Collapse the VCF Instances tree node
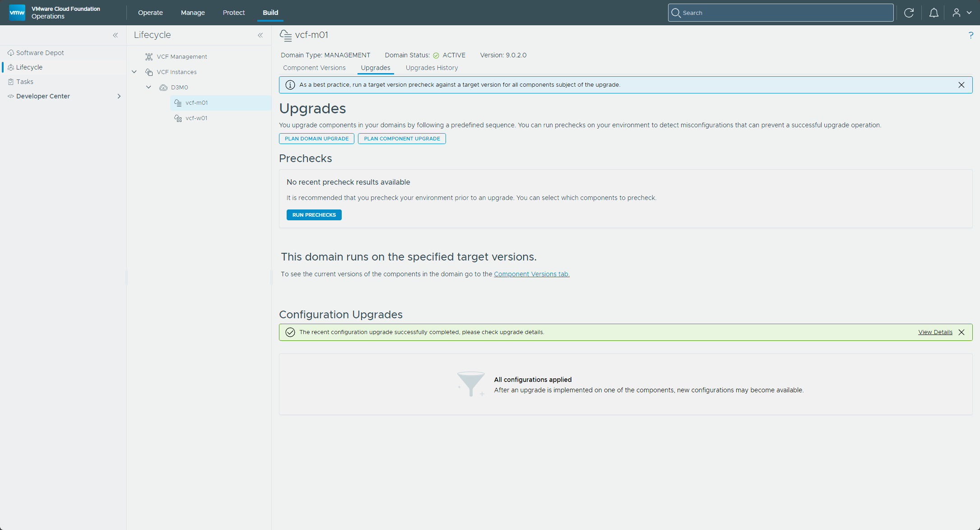980x530 pixels. click(x=134, y=72)
